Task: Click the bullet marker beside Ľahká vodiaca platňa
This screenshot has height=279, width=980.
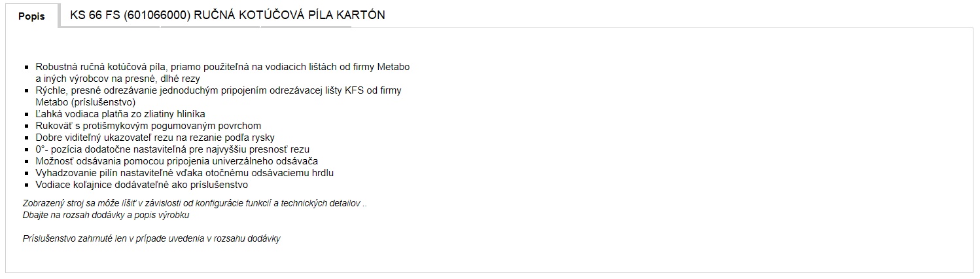Action: [27, 114]
